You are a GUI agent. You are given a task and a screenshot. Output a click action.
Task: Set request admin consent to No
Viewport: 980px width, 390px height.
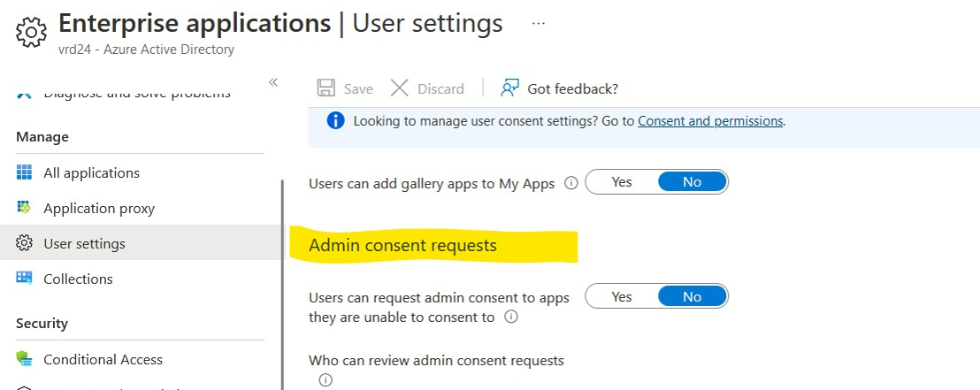[x=693, y=297]
